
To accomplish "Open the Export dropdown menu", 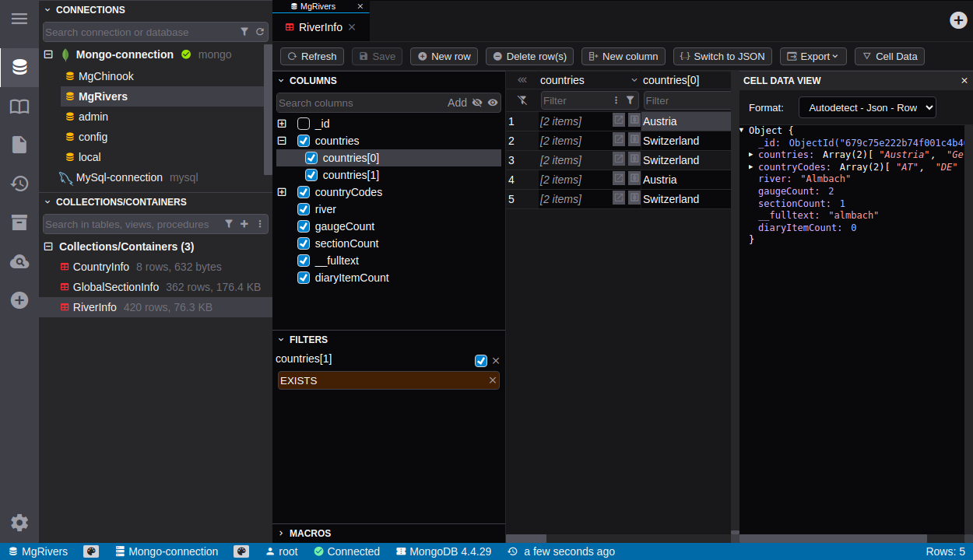I will [x=813, y=56].
